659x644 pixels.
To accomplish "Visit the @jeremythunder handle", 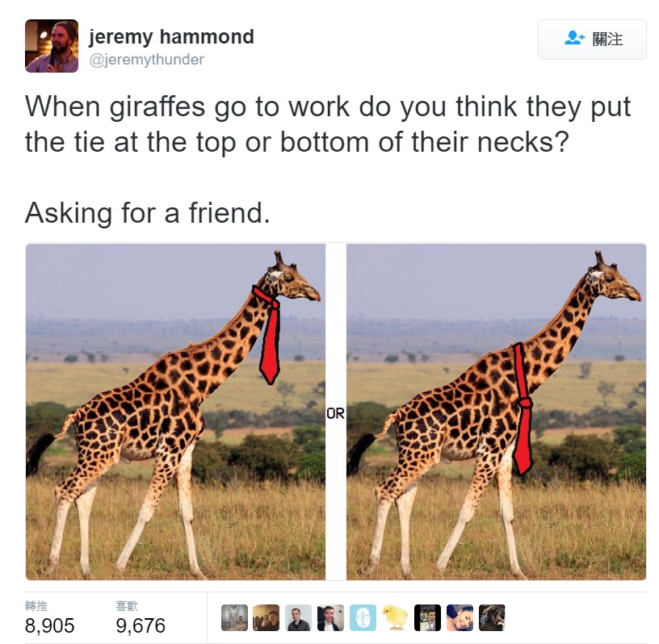I will coord(147,60).
